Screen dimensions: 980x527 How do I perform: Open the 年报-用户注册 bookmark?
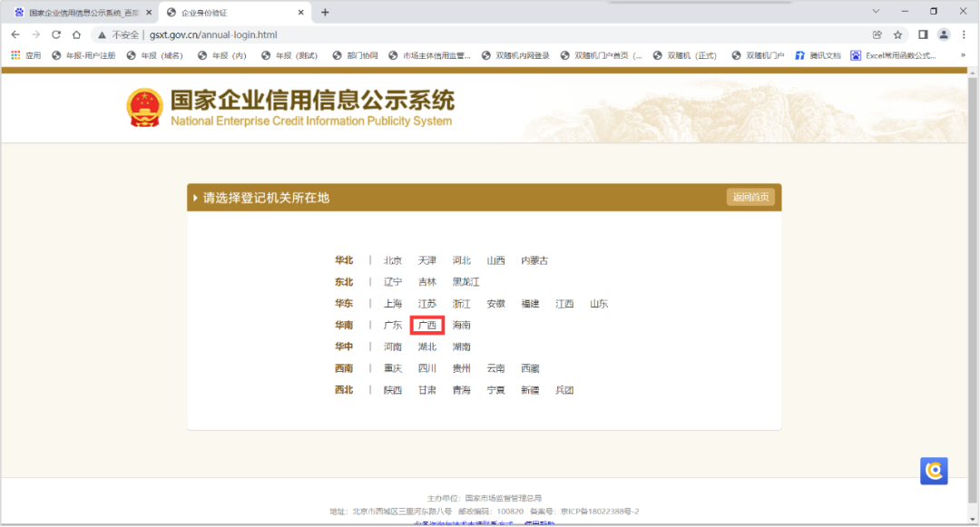tap(83, 55)
